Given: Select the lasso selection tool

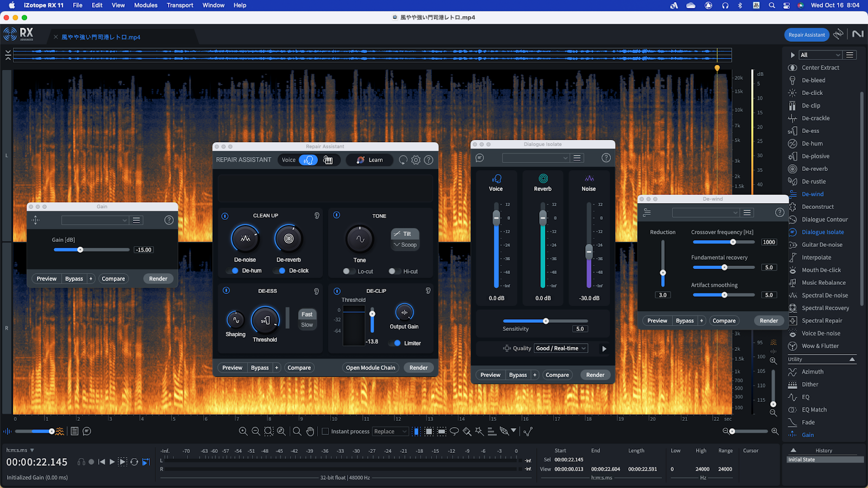Looking at the screenshot, I should 454,432.
